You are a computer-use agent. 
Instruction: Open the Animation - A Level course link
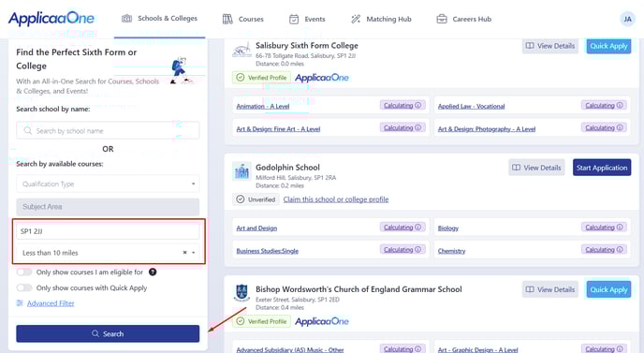(x=263, y=106)
